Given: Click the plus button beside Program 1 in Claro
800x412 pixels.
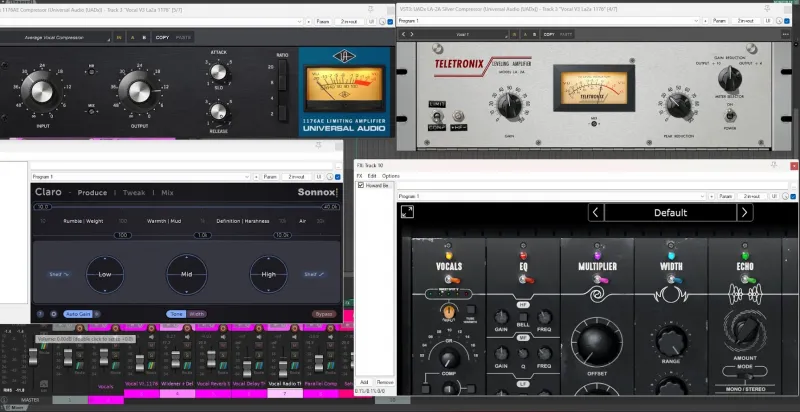Looking at the screenshot, I should pos(256,177).
